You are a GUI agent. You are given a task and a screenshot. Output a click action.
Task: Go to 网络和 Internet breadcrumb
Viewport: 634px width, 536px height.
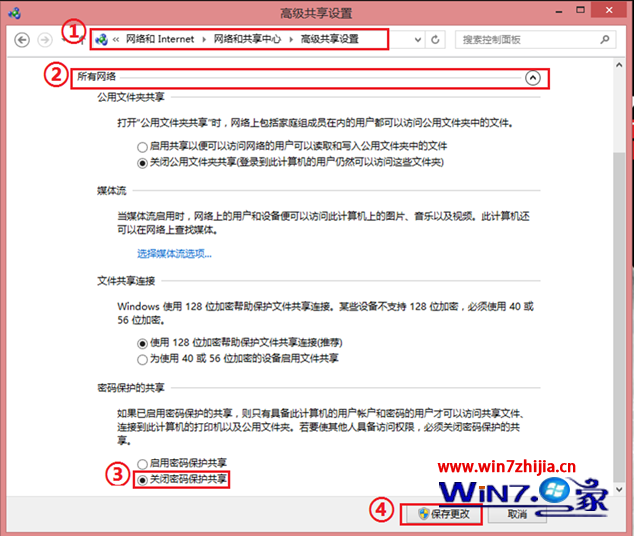coord(162,40)
